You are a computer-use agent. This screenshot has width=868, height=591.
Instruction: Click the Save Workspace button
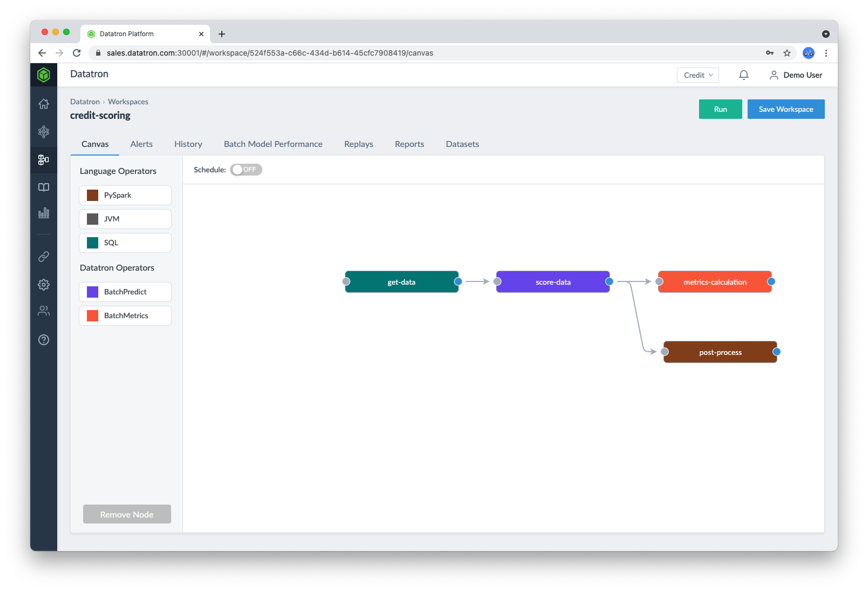click(786, 109)
